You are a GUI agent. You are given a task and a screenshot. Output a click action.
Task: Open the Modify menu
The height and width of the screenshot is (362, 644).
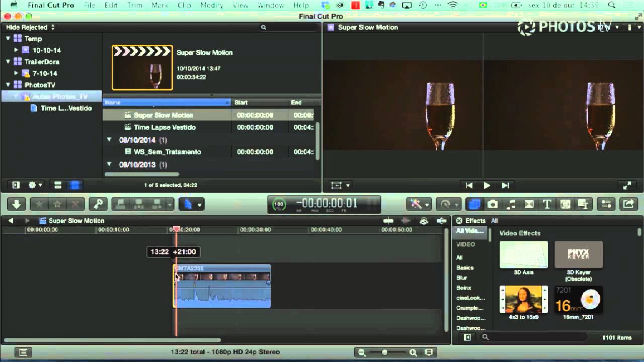[211, 5]
